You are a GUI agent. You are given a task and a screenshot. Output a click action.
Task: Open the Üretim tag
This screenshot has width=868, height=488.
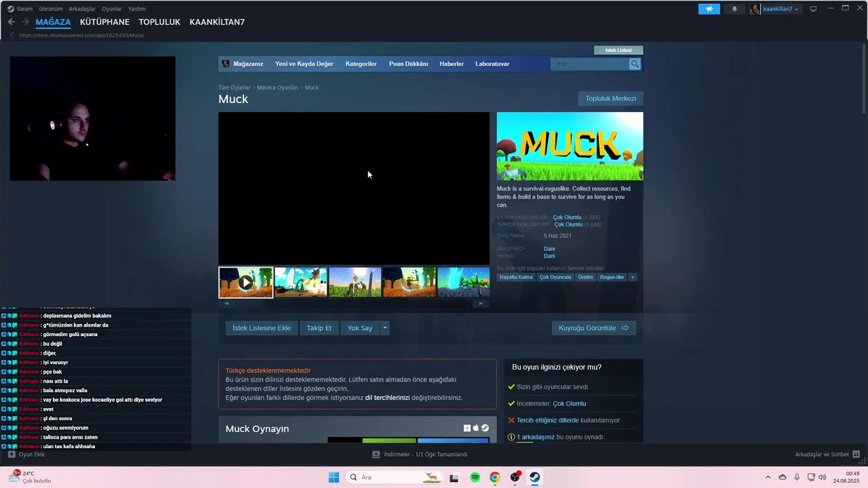(585, 277)
